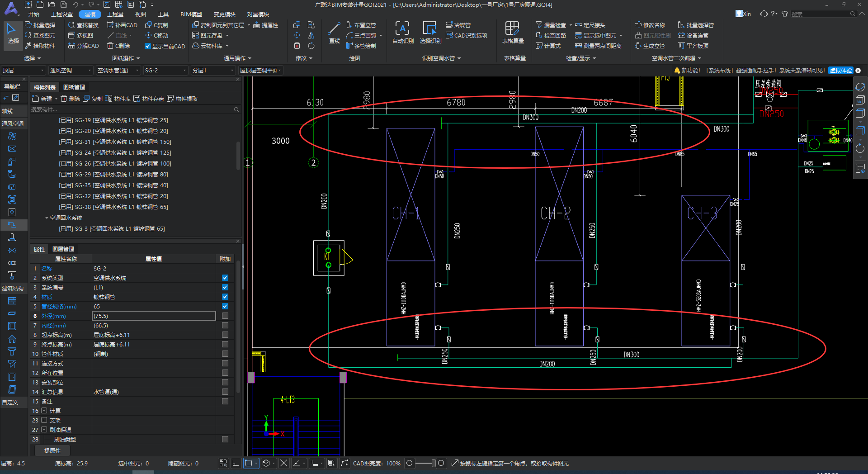
Task: Check 起点标高 附加 checkbox
Action: click(225, 335)
